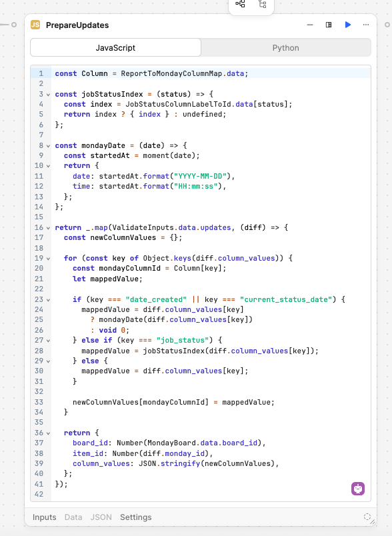
Task: Click the auto-layout graph icon at top
Action: 240,4
